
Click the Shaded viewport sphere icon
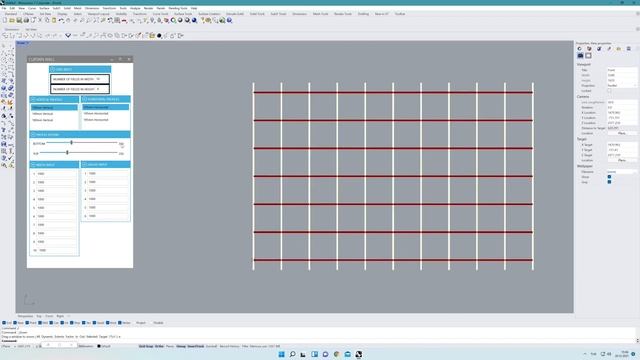click(180, 20)
